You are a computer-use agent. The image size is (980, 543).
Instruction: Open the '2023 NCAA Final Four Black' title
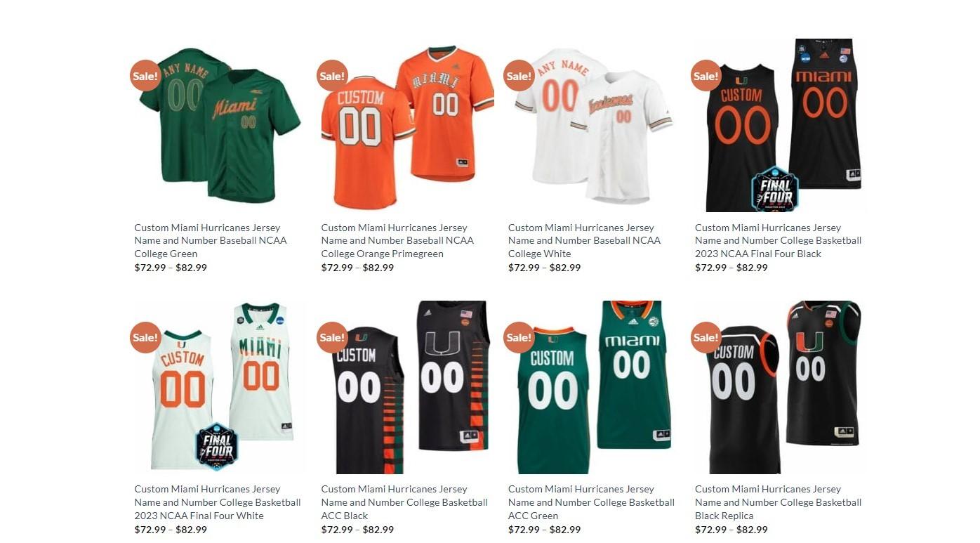pos(778,240)
